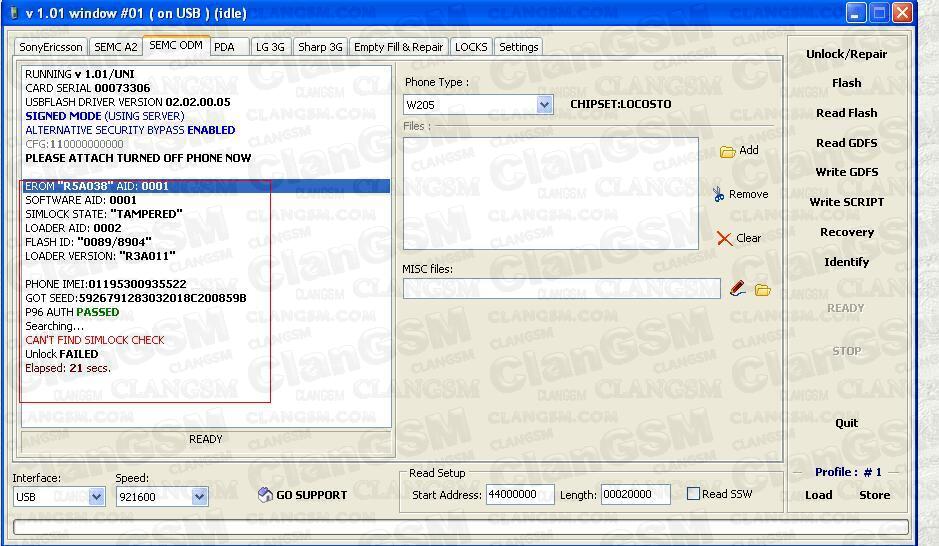Select the EROM "R5A038" AID: 0001 log line

pyautogui.click(x=206, y=186)
